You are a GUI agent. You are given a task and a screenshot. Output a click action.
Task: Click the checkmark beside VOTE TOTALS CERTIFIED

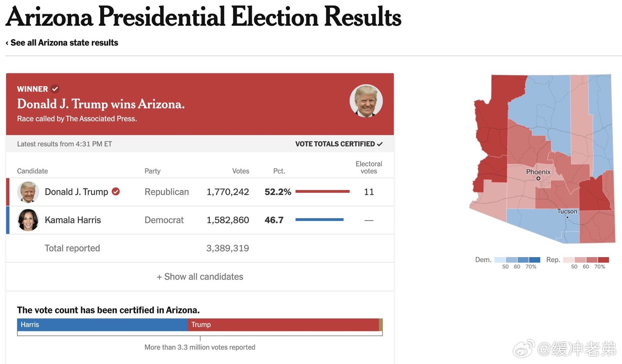point(380,144)
